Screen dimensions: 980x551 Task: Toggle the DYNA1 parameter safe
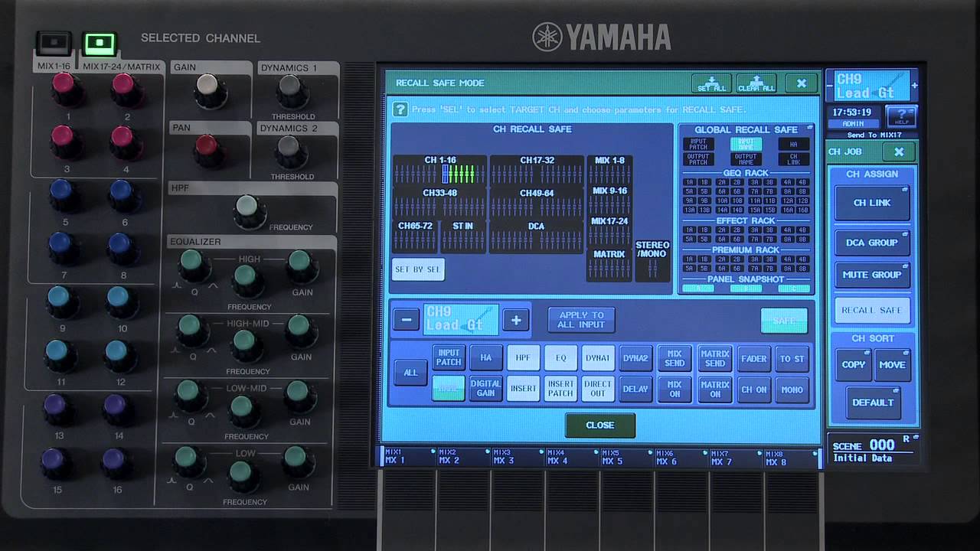597,357
